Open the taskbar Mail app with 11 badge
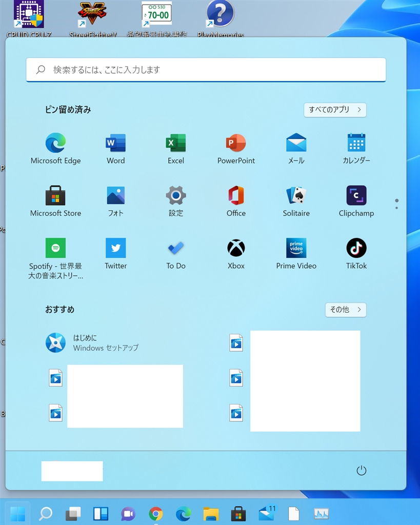Viewport: 420px width, 525px height. pos(267,513)
